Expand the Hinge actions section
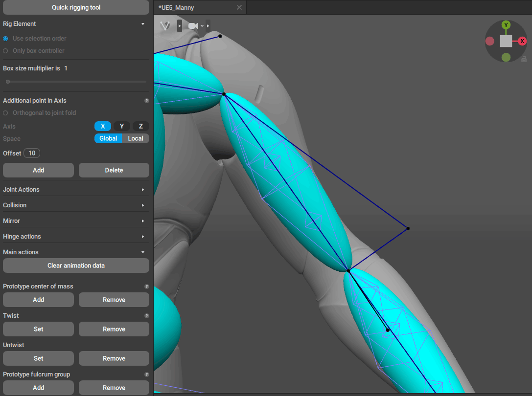Image resolution: width=532 pixels, height=396 pixels. (75, 237)
